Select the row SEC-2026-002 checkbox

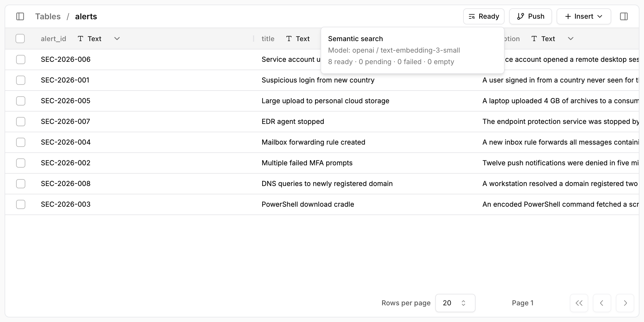tap(21, 163)
